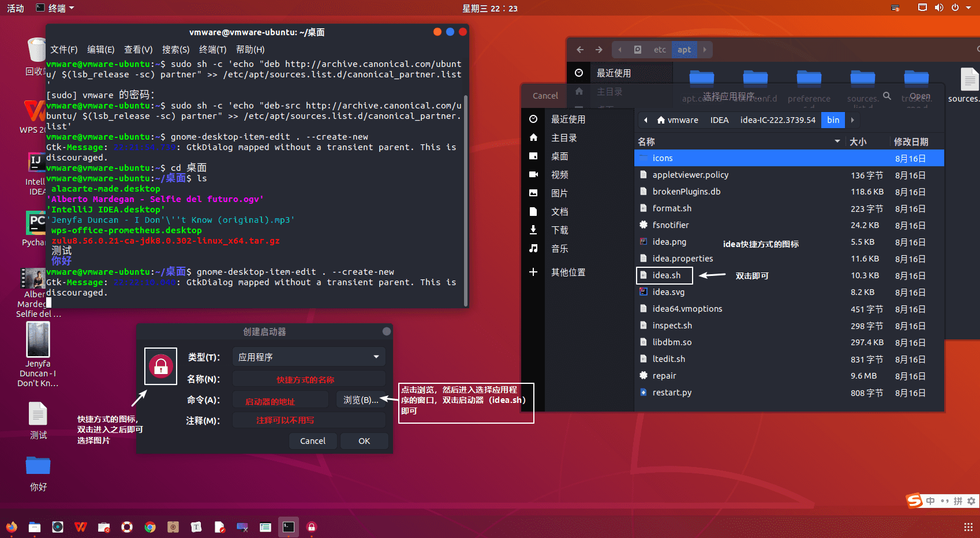Expand the 类型 应用程序 dropdown
This screenshot has width=980, height=538.
pos(308,357)
